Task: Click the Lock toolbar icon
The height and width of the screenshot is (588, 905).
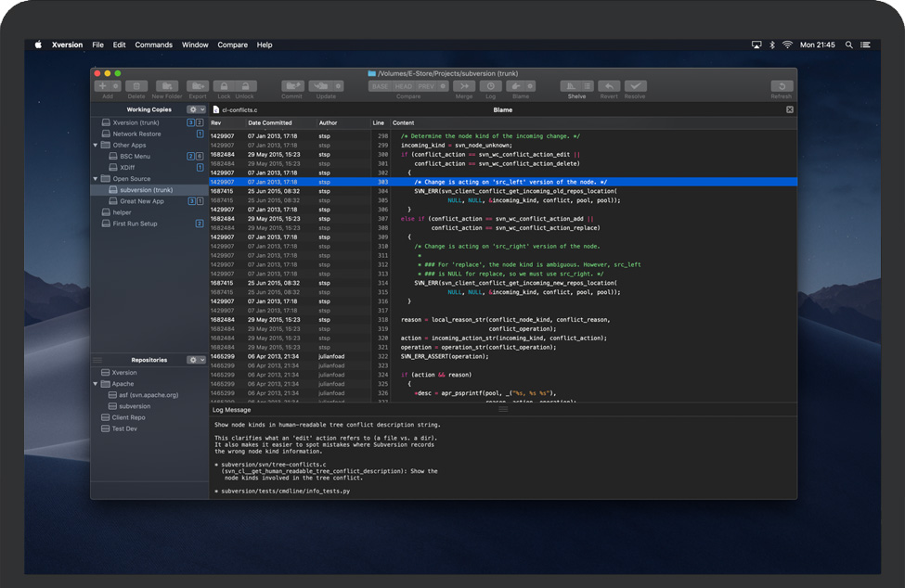Action: tap(224, 86)
